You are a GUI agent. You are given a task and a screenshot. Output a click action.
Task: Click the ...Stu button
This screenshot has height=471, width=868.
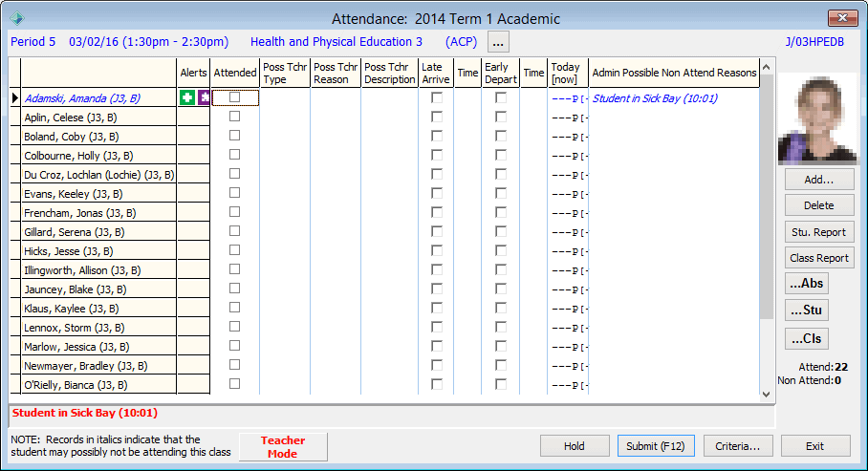(807, 310)
